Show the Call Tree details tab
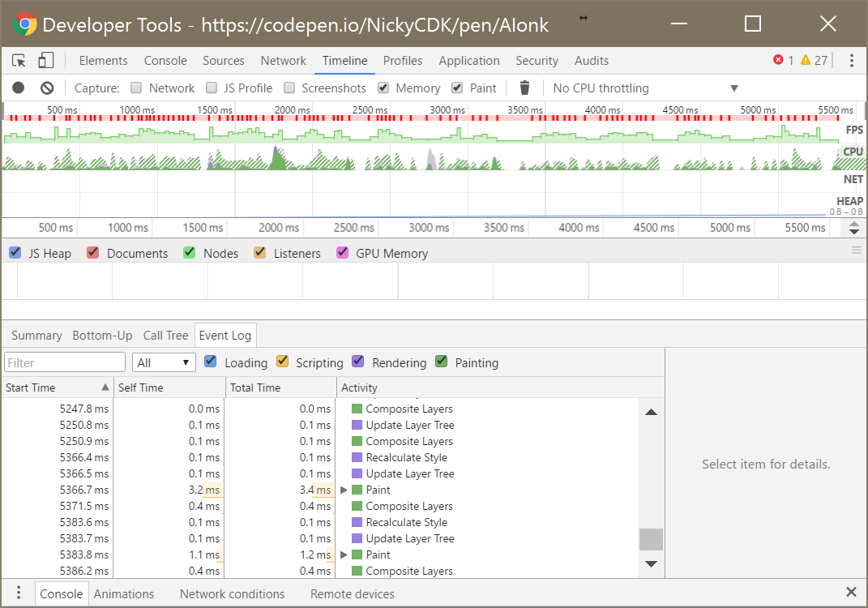Viewport: 868px width, 608px height. coord(166,335)
